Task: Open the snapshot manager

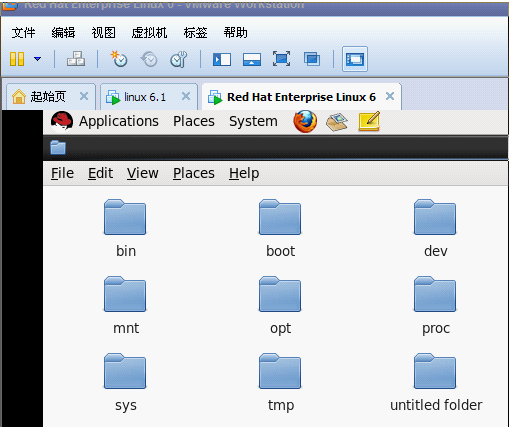Action: [179, 59]
